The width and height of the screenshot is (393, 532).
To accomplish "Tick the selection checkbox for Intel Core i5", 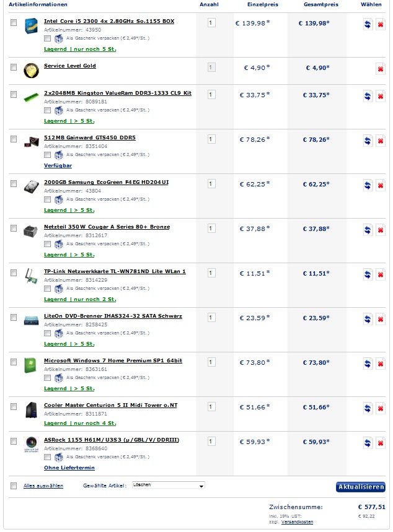I will pos(14,22).
